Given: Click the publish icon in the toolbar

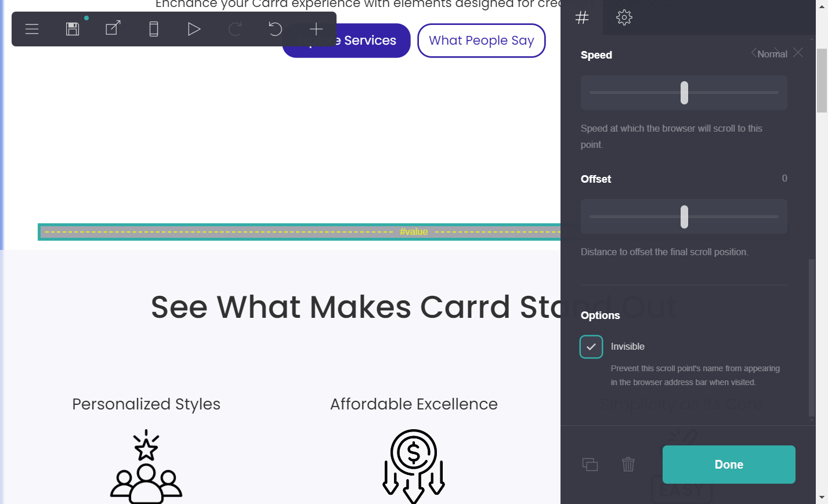Looking at the screenshot, I should click(113, 28).
